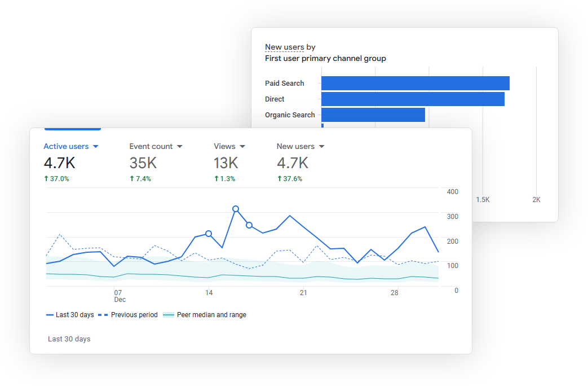This screenshot has width=588, height=386.
Task: Click the green up arrow beside 37.0%
Action: pyautogui.click(x=46, y=179)
